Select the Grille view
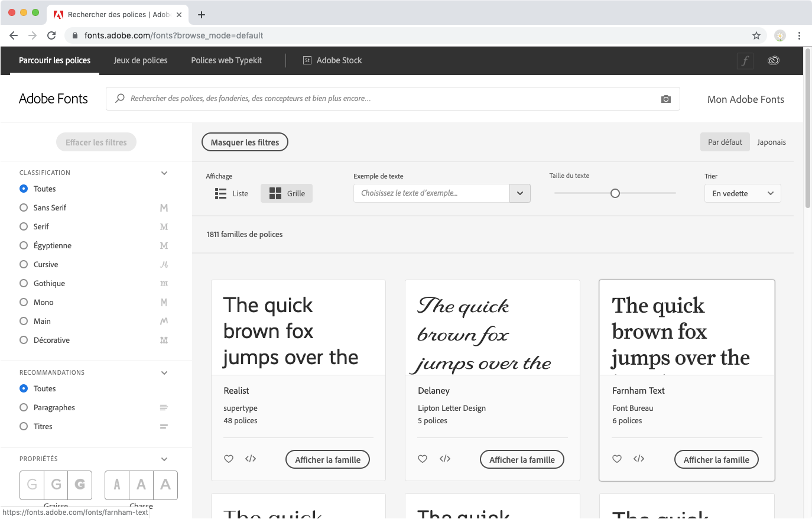Screen dimensions: 812x519 tap(287, 193)
